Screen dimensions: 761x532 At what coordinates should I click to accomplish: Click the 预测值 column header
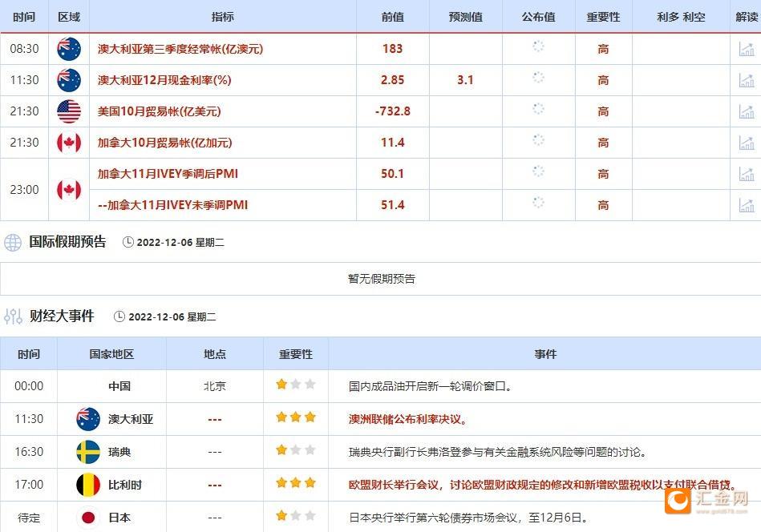pos(465,17)
